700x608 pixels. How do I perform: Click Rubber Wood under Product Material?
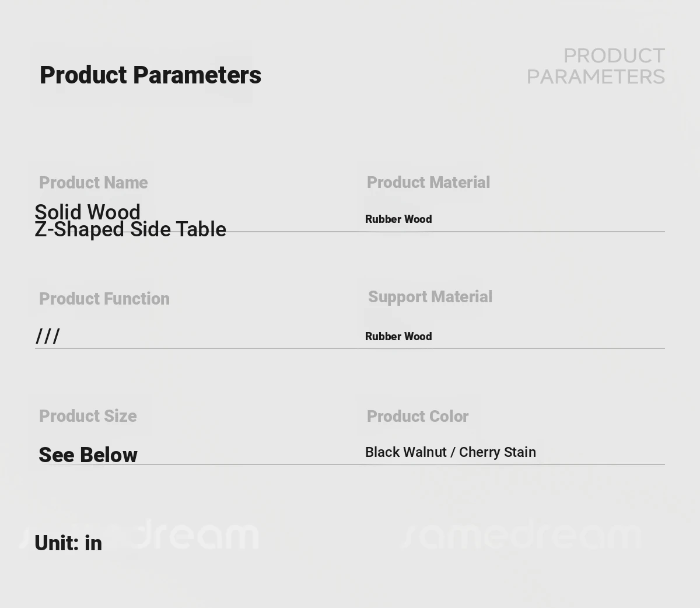(398, 219)
